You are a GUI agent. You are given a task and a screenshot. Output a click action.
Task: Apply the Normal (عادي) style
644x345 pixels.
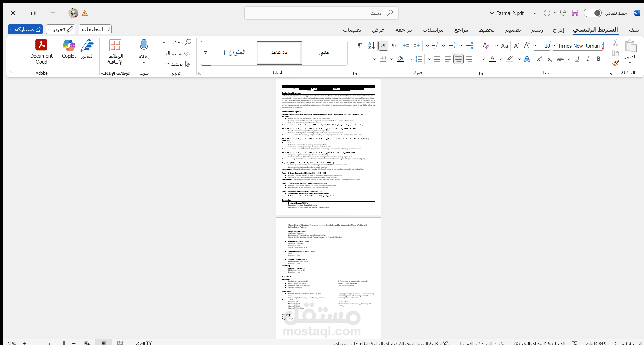tap(324, 53)
